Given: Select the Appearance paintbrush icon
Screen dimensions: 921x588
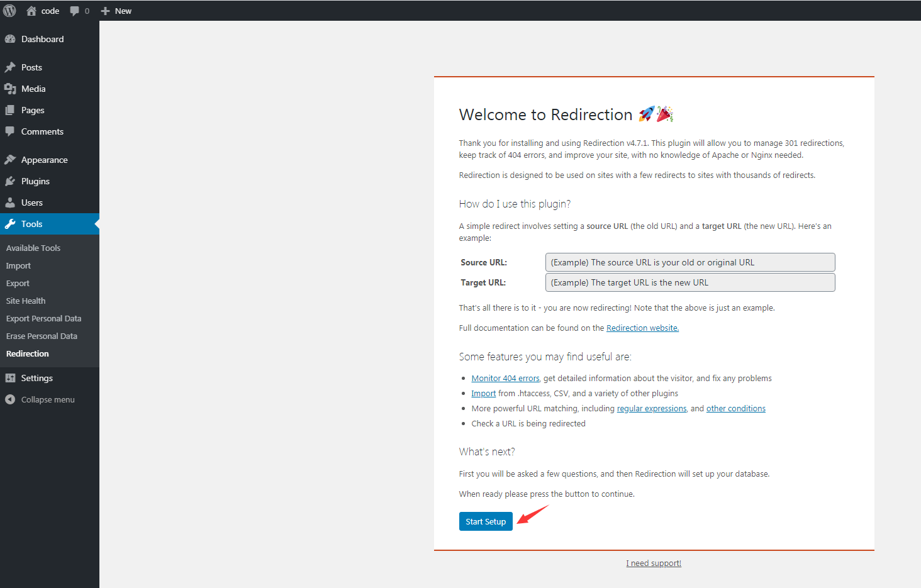Looking at the screenshot, I should (x=11, y=159).
